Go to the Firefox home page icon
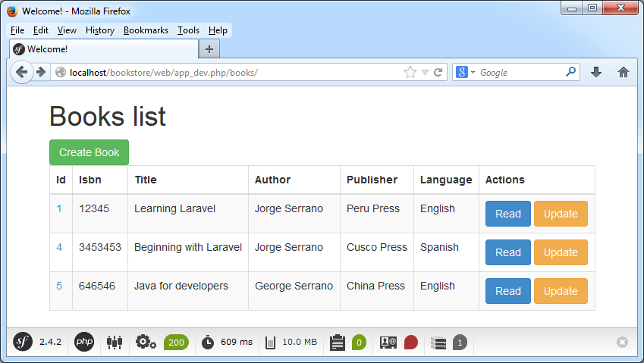Viewport: 644px width, 363px height. (x=624, y=72)
